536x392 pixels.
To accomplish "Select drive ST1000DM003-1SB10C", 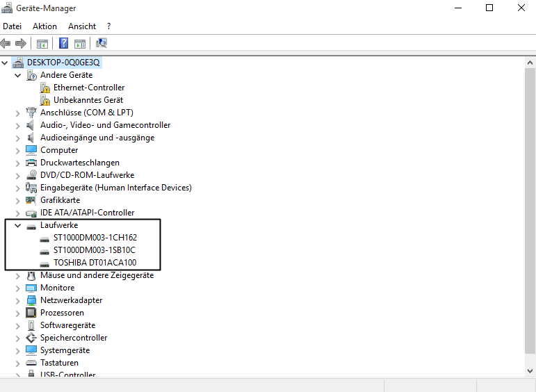I will [x=95, y=250].
